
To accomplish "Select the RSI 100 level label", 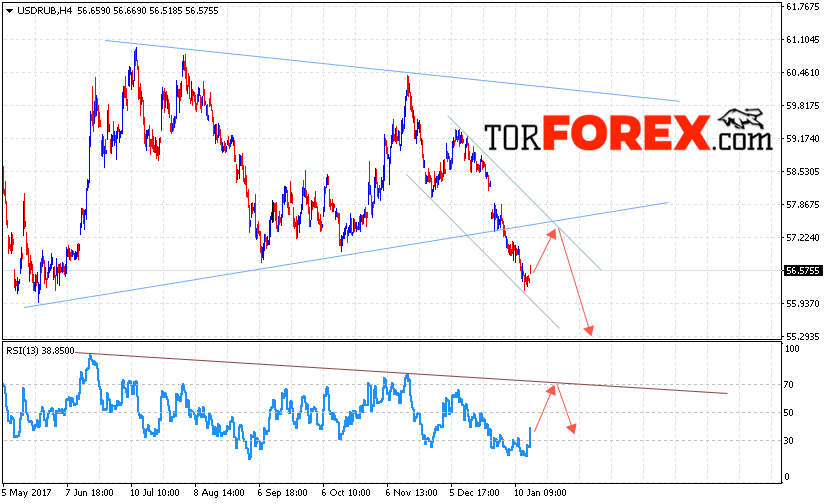I will pos(792,349).
